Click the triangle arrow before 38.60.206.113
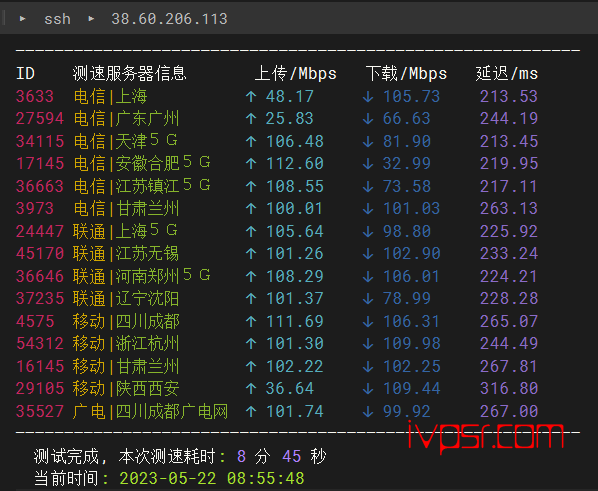This screenshot has width=598, height=491. [91, 18]
